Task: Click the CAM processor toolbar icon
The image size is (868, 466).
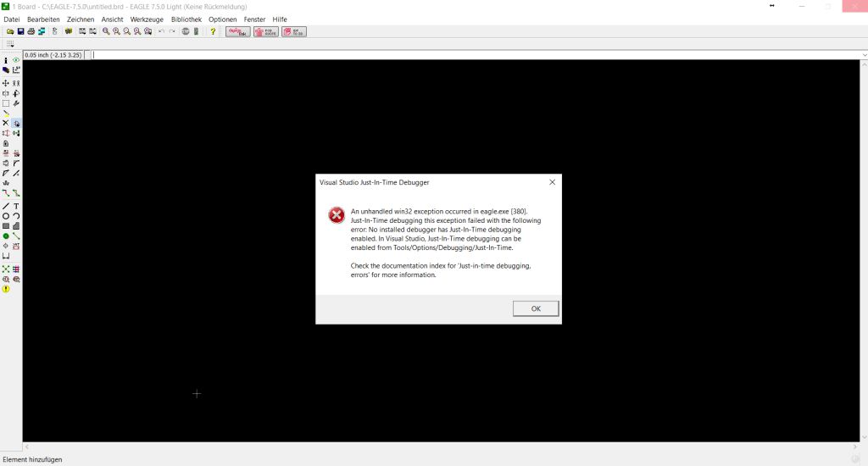Action: point(42,31)
